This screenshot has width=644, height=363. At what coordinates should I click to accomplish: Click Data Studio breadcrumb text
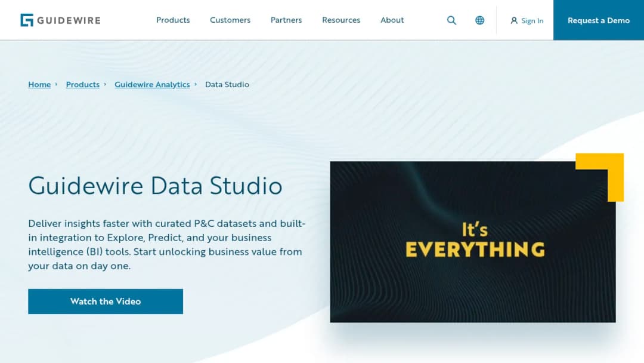click(227, 84)
